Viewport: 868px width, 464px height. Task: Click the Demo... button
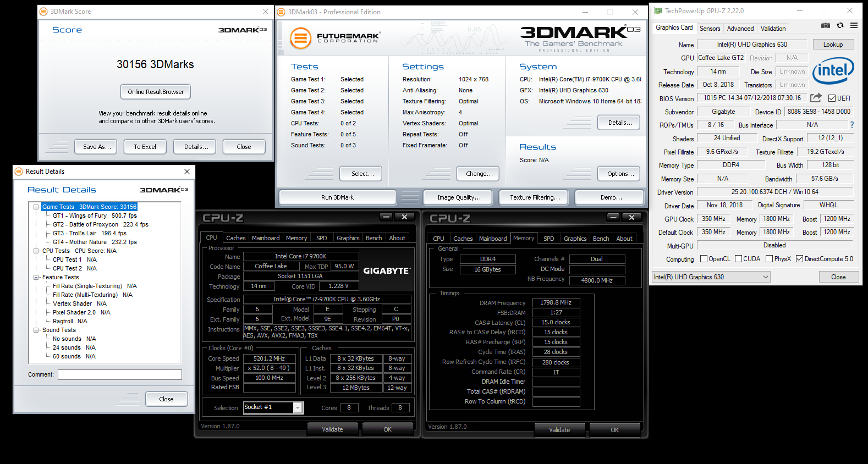pyautogui.click(x=609, y=197)
